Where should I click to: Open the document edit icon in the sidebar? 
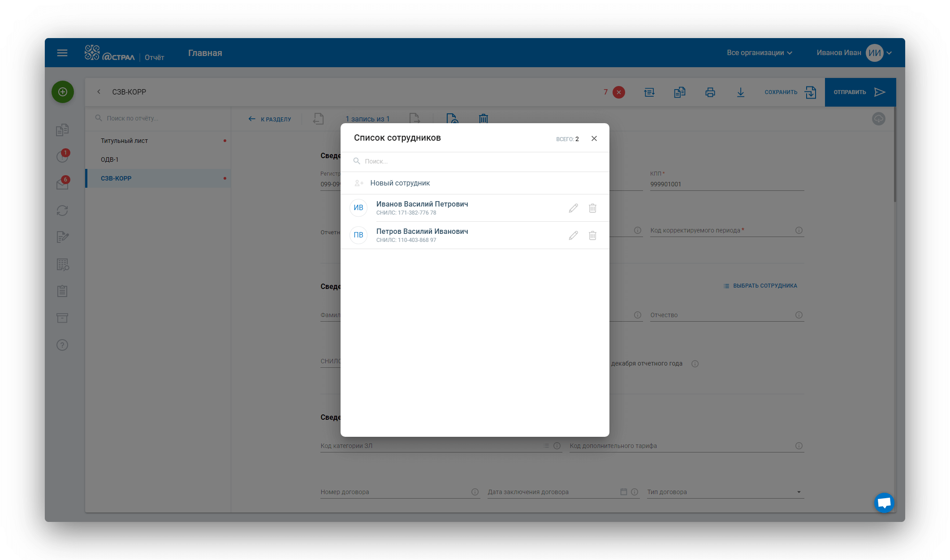click(x=62, y=237)
